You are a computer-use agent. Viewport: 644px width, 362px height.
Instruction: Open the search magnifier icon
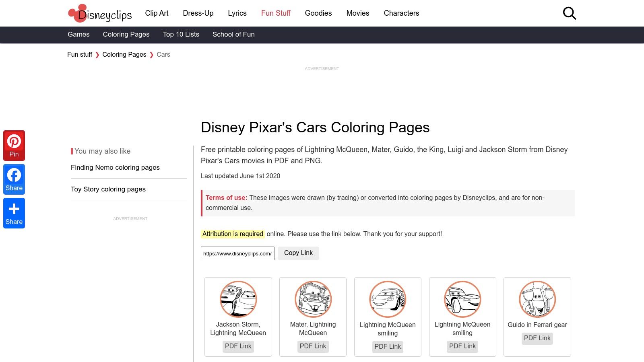pos(569,13)
